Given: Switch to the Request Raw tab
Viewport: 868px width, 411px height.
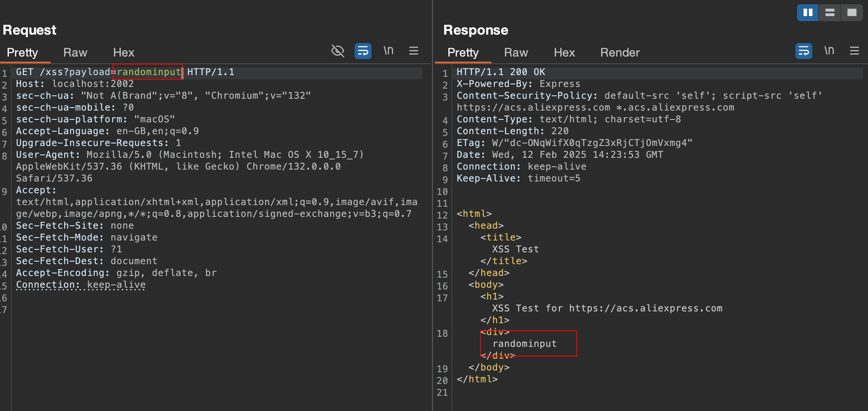Looking at the screenshot, I should (75, 53).
